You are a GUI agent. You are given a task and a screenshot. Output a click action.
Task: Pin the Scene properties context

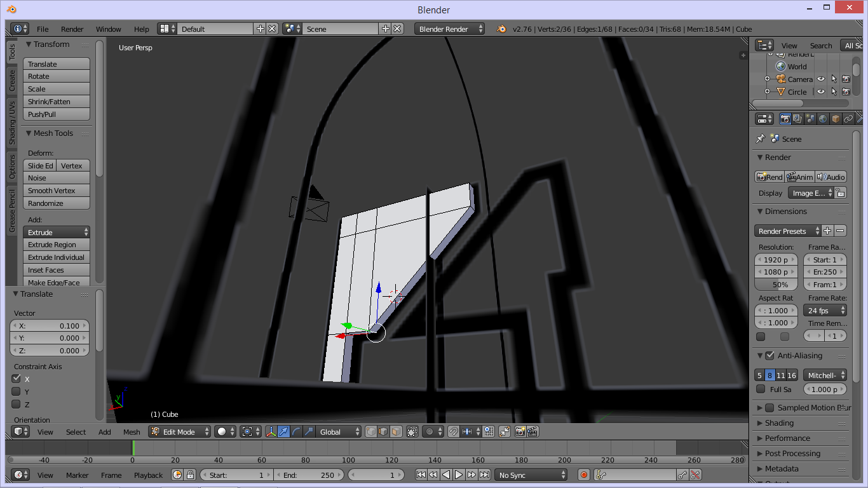[761, 139]
